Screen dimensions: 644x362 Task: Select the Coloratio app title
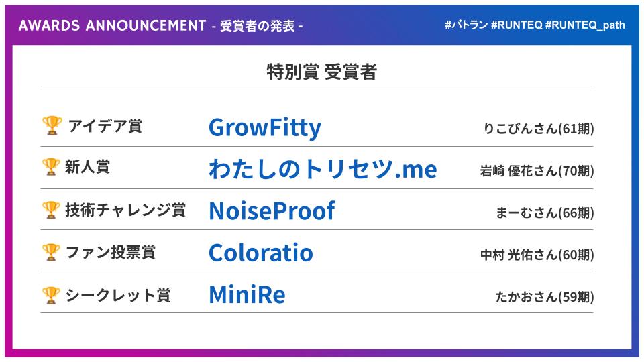(x=261, y=253)
